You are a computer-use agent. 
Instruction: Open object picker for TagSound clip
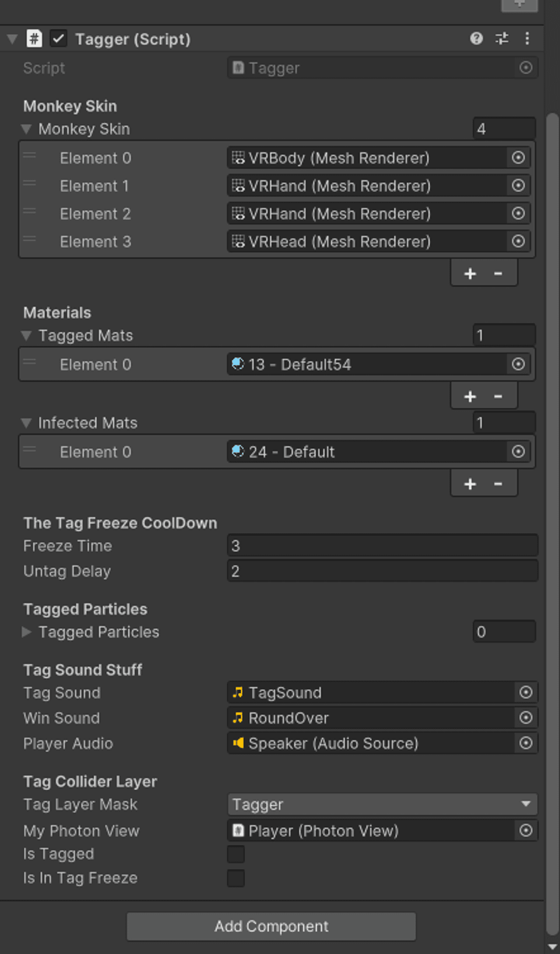pyautogui.click(x=526, y=692)
